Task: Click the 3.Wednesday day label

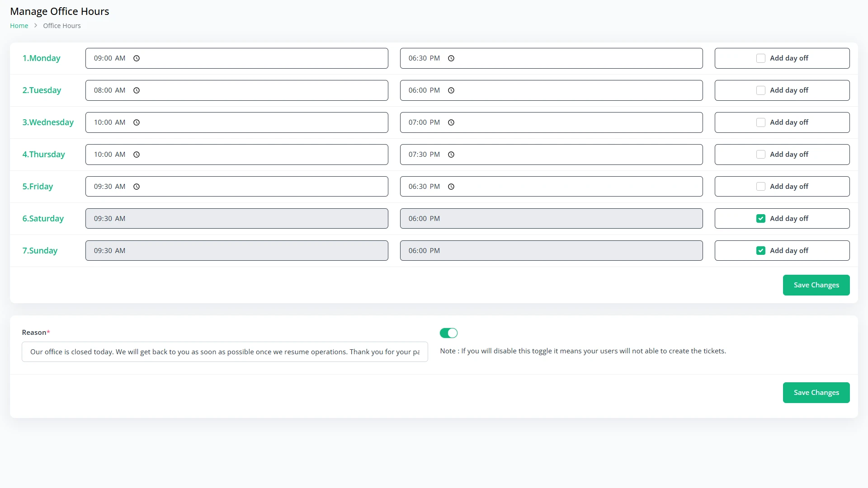Action: pyautogui.click(x=48, y=122)
